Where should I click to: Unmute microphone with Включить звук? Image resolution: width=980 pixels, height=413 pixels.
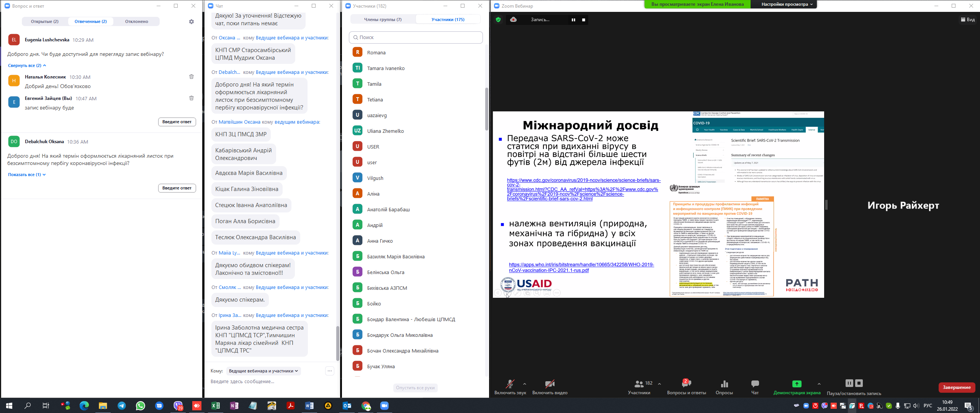pyautogui.click(x=510, y=384)
